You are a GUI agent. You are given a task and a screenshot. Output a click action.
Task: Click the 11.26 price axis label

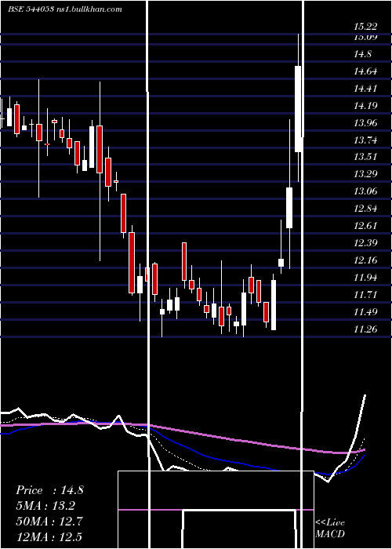pos(365,329)
